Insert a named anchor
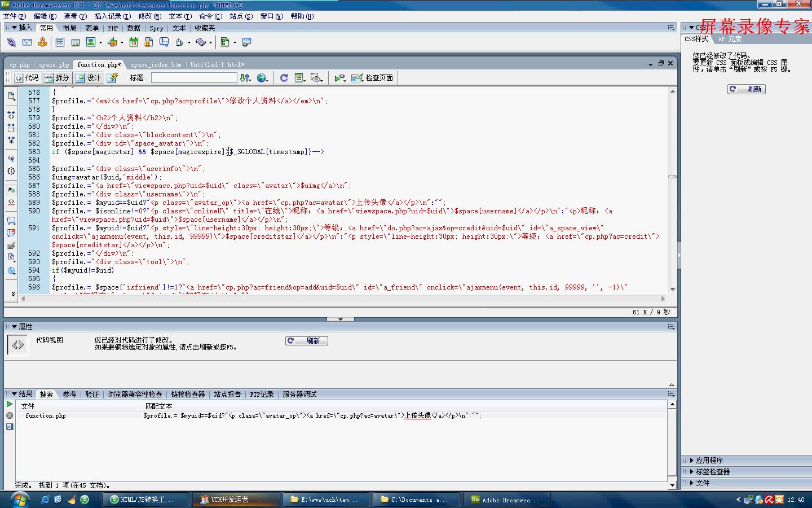Viewport: 812px width, 508px height. (x=42, y=42)
